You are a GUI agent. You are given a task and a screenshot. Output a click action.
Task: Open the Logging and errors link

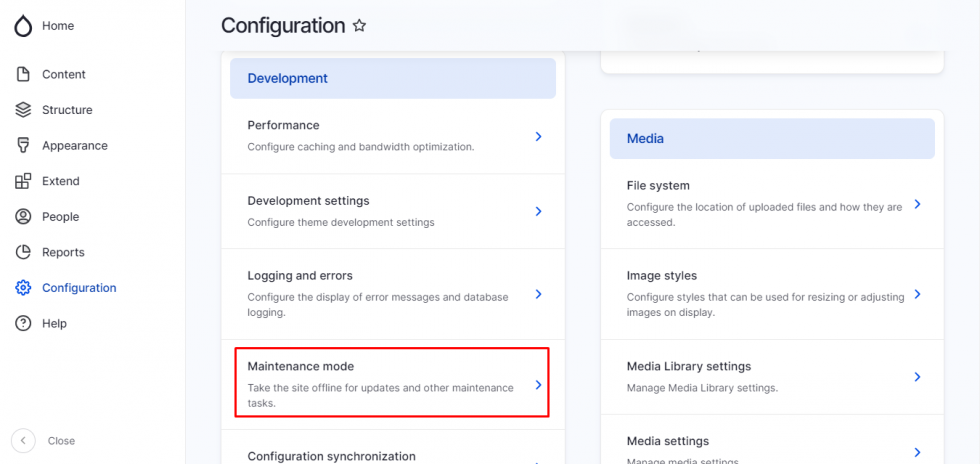tap(300, 276)
